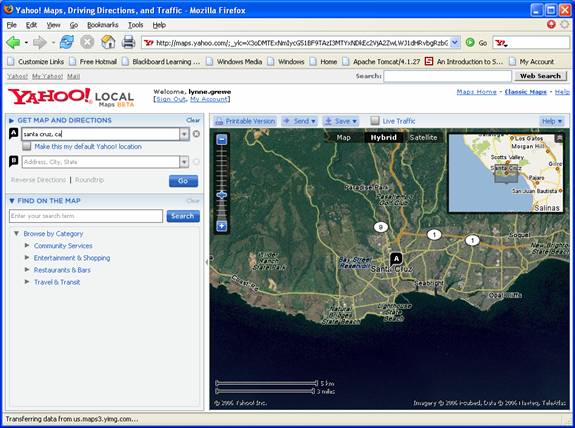Click the overview mini map thumbnail

point(506,173)
